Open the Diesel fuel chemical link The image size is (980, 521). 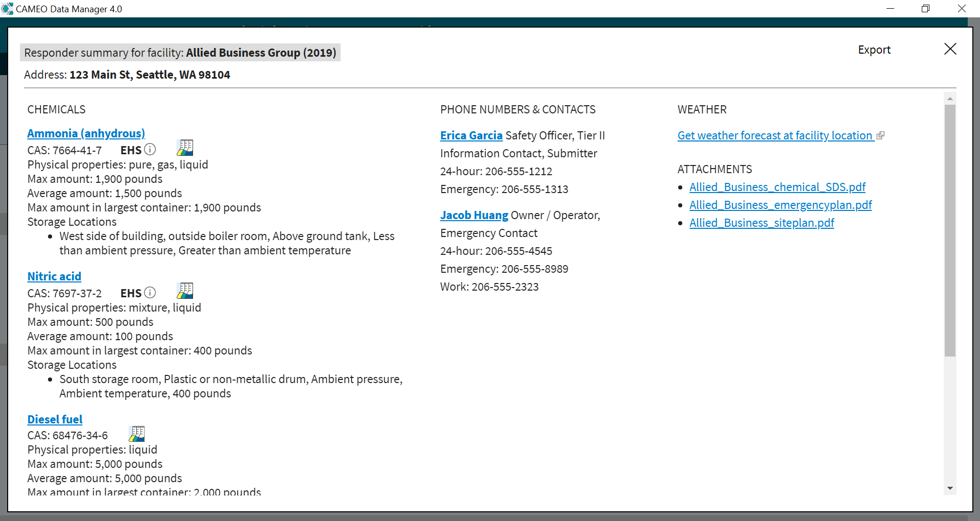(55, 419)
